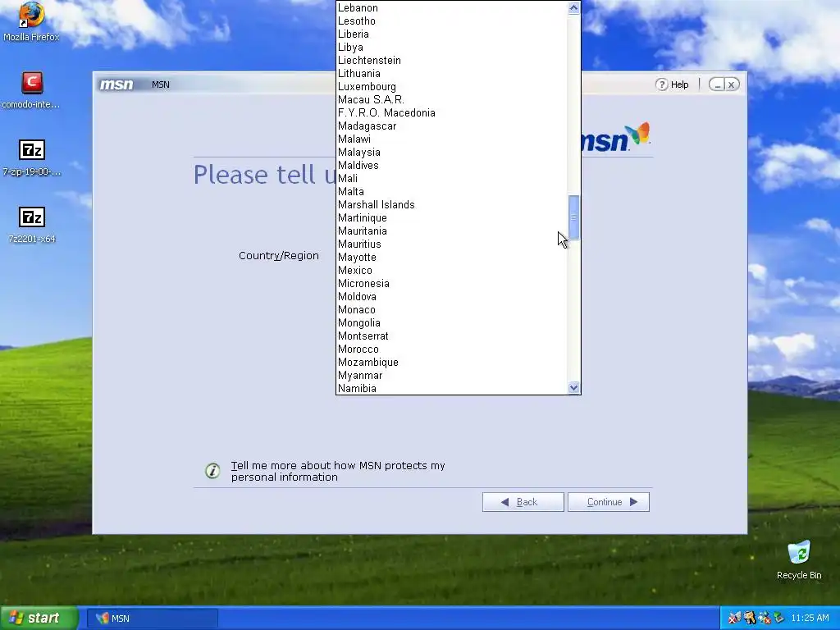This screenshot has height=630, width=840.
Task: Pick Morocco in dropdown list
Action: [x=452, y=349]
